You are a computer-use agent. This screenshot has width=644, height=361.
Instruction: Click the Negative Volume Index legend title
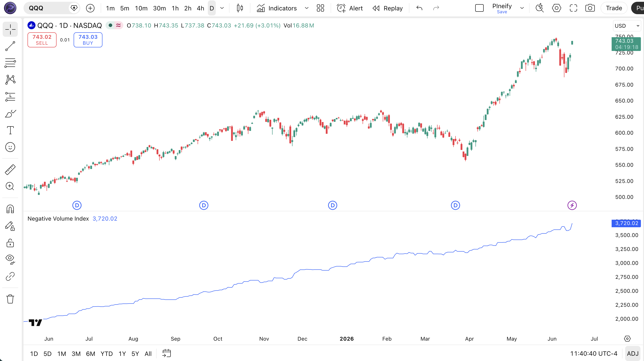point(58,218)
